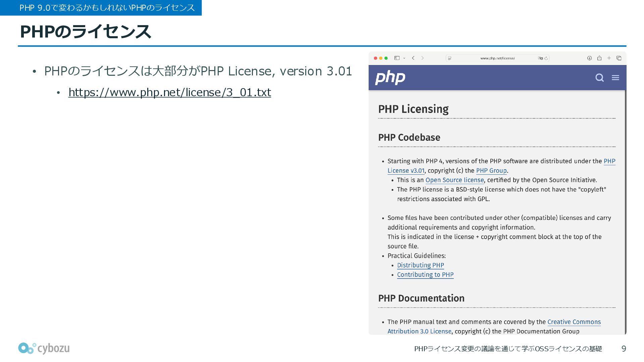
Task: Click the www.php.net/license/ address field
Action: click(x=497, y=58)
